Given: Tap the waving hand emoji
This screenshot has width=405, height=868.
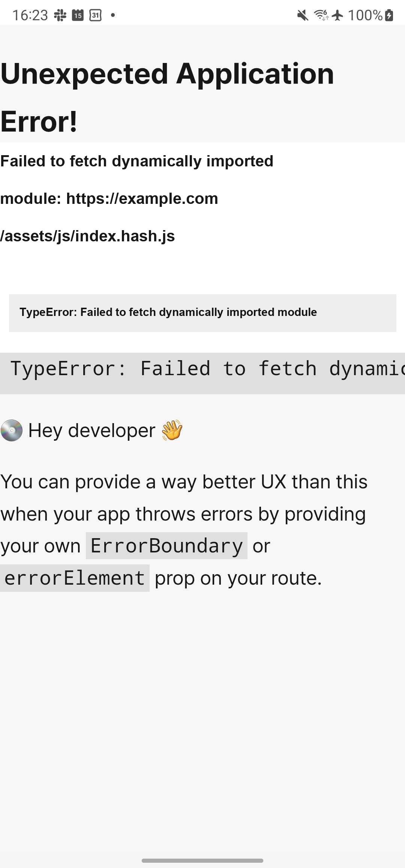Looking at the screenshot, I should [172, 430].
